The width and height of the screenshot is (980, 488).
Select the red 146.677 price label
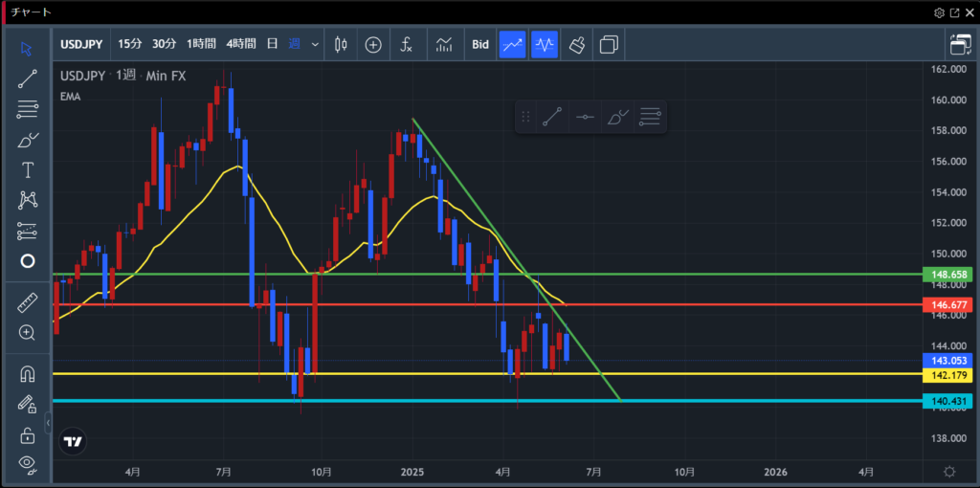click(948, 305)
